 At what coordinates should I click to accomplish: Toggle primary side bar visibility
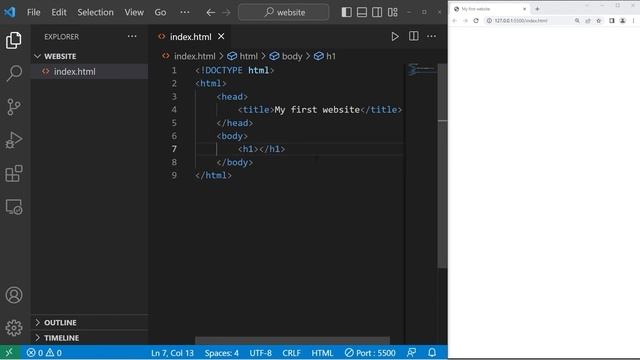[347, 12]
